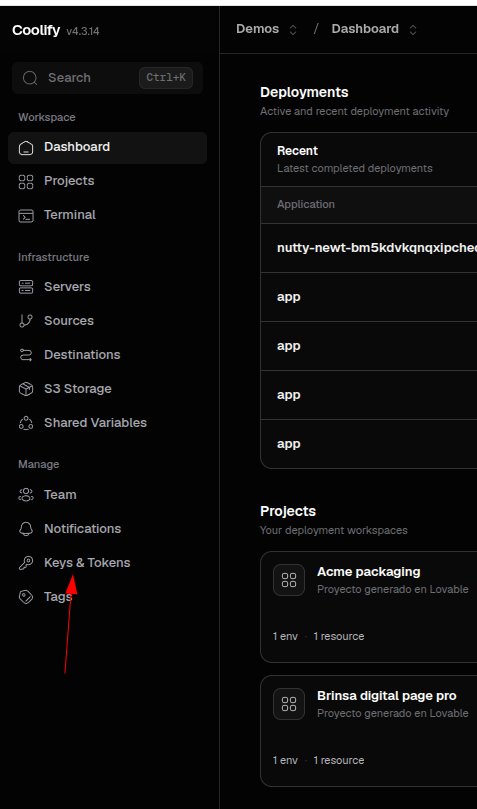Click the Team people icon
This screenshot has width=477, height=809.
26,495
